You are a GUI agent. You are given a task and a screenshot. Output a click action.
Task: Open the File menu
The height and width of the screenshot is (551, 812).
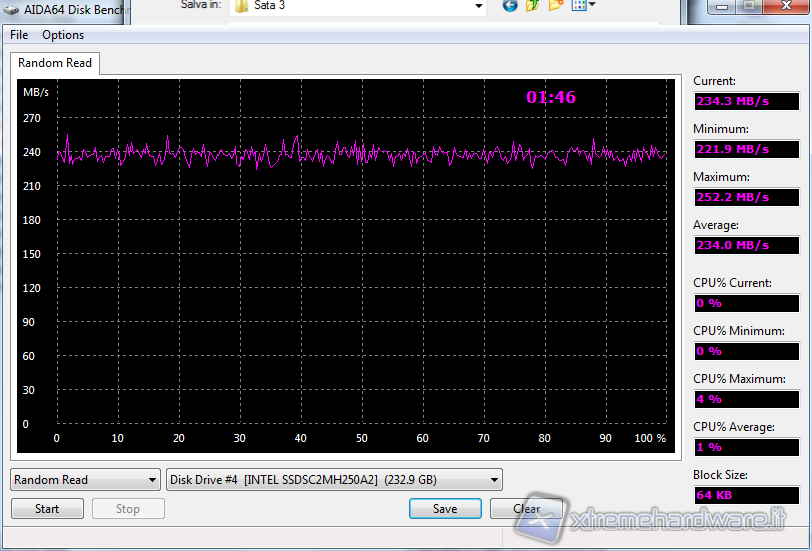click(19, 35)
